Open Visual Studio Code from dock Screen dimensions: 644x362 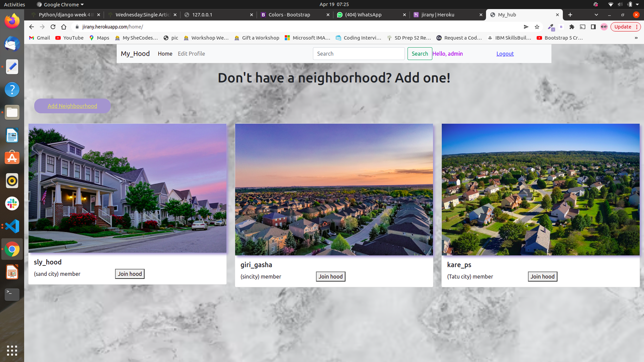click(12, 226)
